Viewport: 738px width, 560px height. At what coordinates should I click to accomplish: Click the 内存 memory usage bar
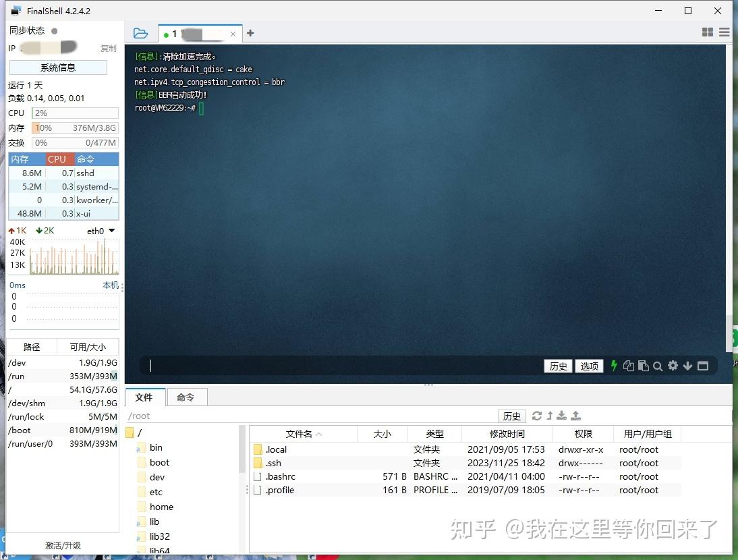tap(75, 128)
